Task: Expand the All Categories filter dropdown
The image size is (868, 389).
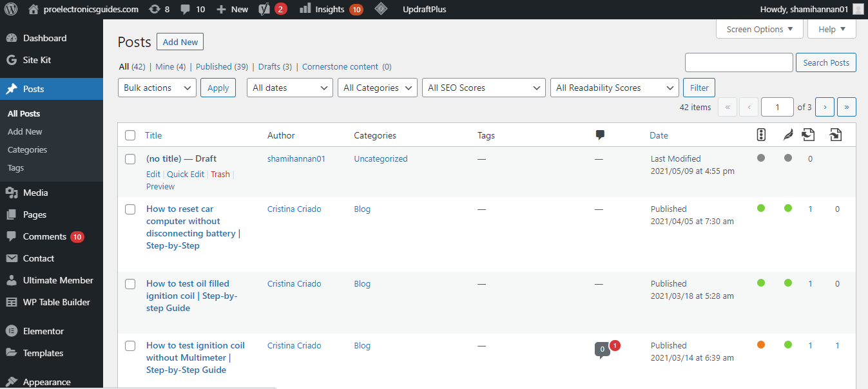Action: [x=377, y=88]
